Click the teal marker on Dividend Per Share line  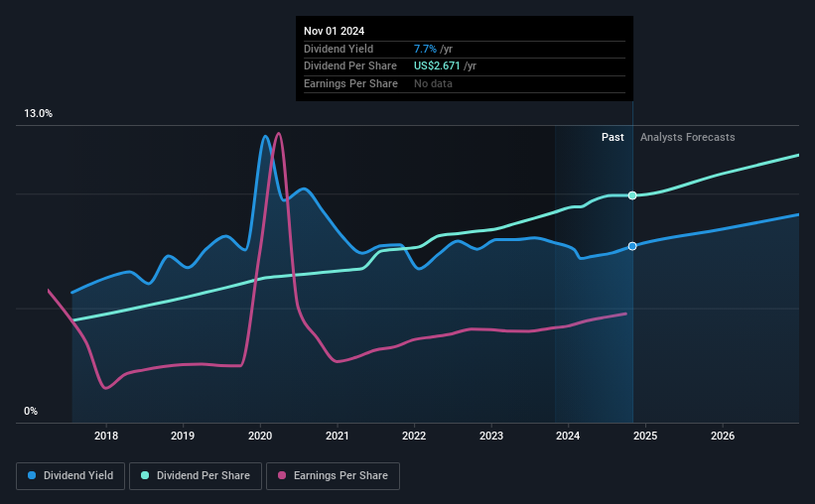pyautogui.click(x=632, y=195)
